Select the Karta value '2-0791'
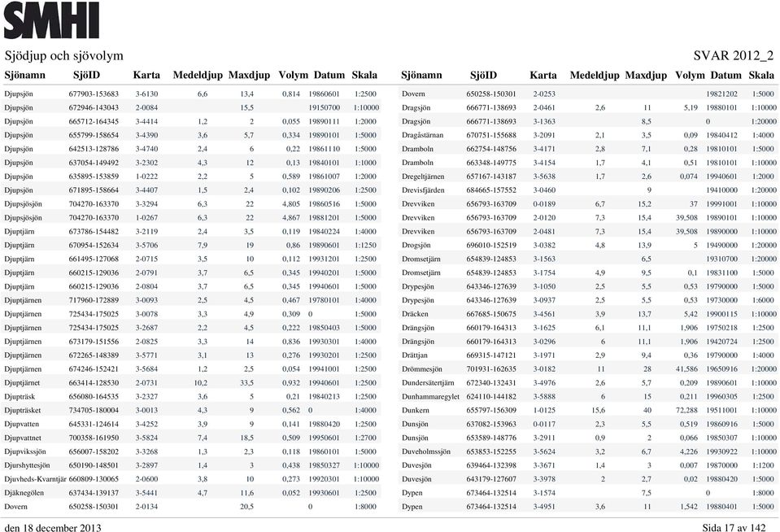This screenshot has height=532, width=780. point(146,273)
